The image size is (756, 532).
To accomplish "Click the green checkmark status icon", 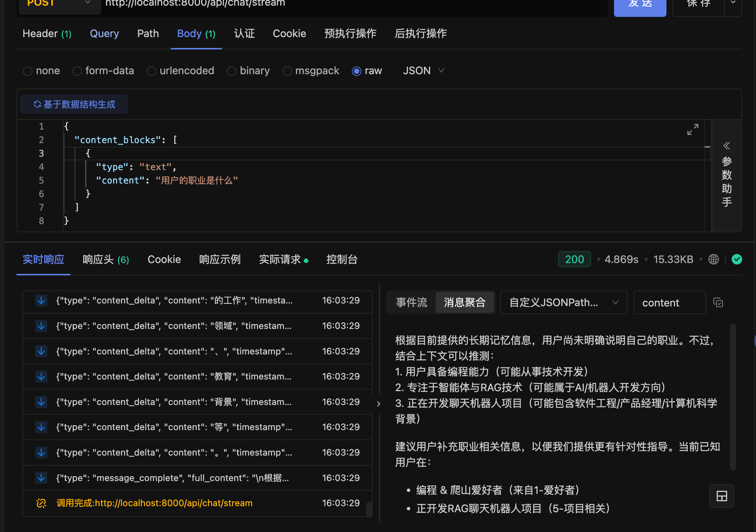I will pyautogui.click(x=737, y=259).
